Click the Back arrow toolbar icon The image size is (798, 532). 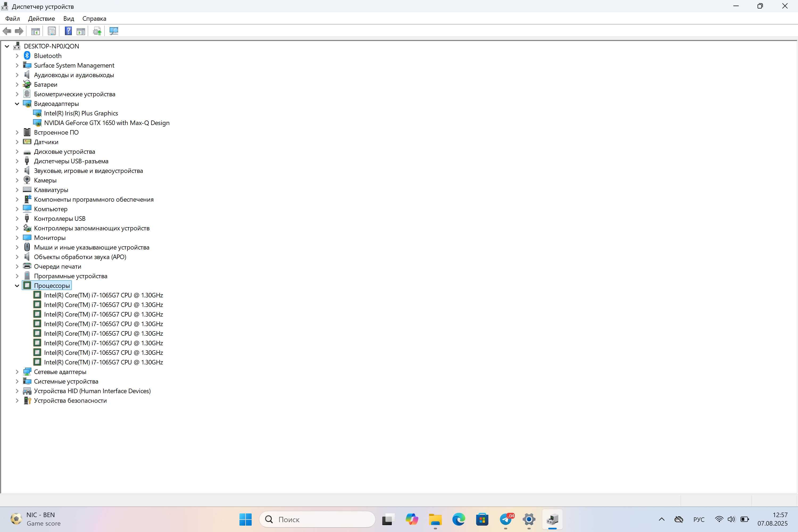coord(7,31)
